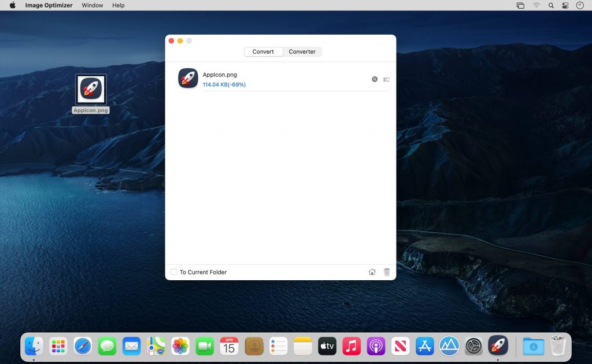The image size is (592, 364).
Task: Enable the To Current Folder checkbox
Action: tap(173, 272)
